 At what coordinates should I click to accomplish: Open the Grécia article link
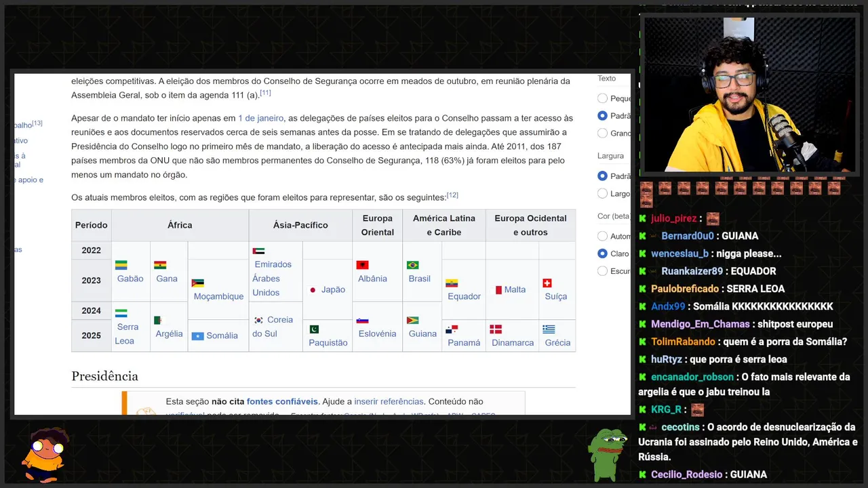click(557, 342)
